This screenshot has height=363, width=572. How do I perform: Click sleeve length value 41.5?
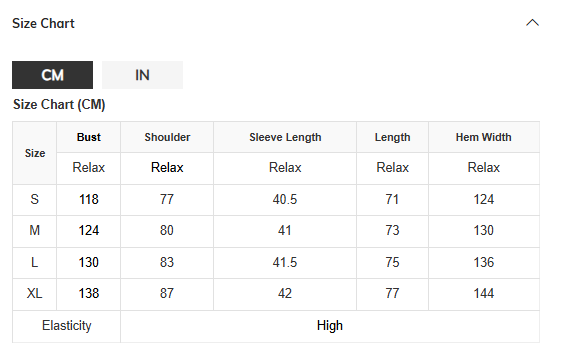285,262
